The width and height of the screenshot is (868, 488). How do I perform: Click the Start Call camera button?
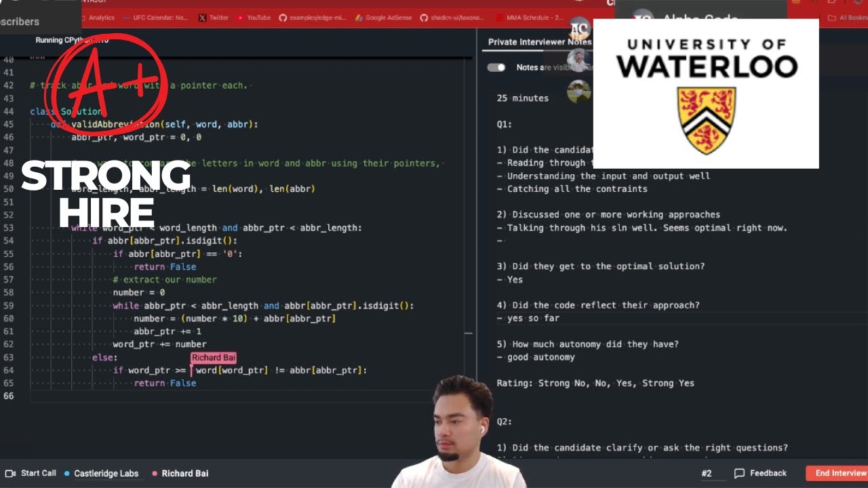[31, 473]
